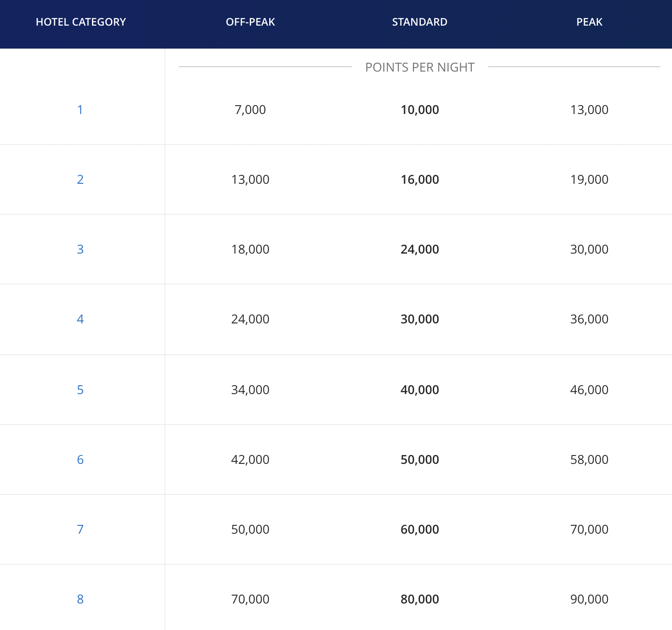This screenshot has height=630, width=672.
Task: View hotel category 8 link
Action: [80, 599]
